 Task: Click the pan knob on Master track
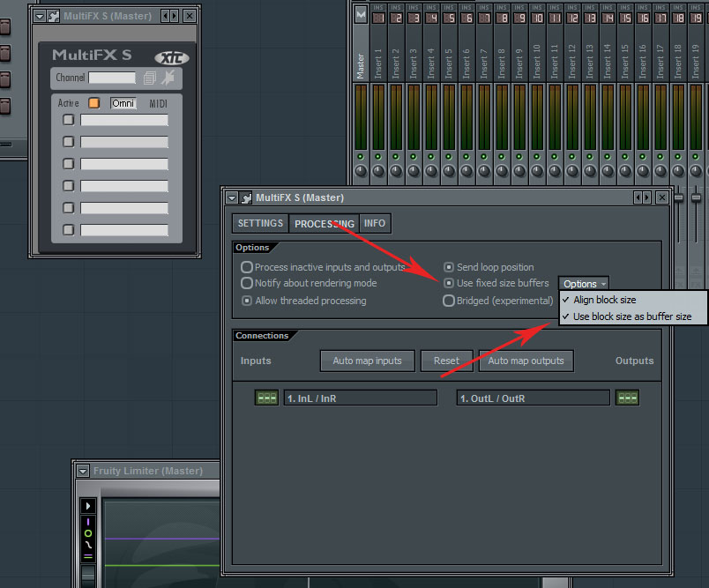point(361,171)
